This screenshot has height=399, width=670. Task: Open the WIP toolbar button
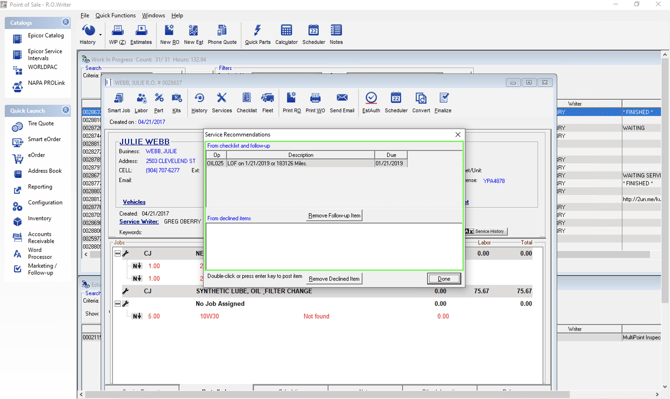pyautogui.click(x=117, y=34)
